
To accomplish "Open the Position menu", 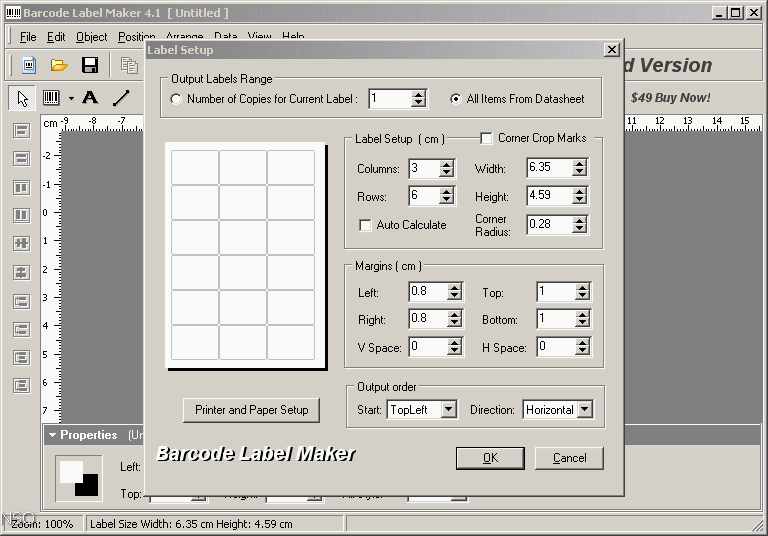I will tap(136, 37).
